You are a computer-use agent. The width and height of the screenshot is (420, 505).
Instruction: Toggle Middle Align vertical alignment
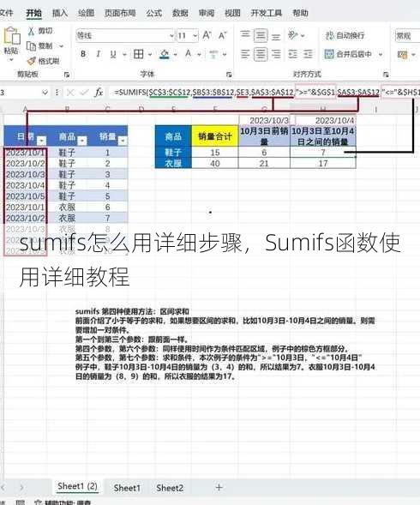pos(261,35)
